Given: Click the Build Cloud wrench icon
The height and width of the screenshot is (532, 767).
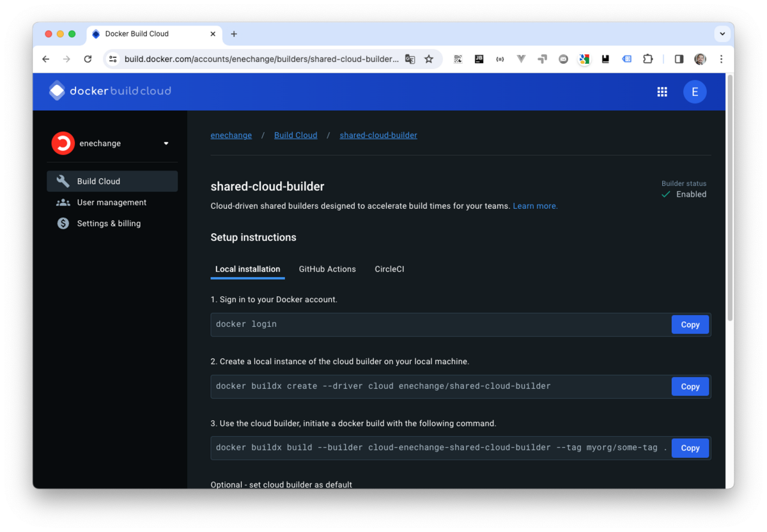Looking at the screenshot, I should click(x=63, y=181).
